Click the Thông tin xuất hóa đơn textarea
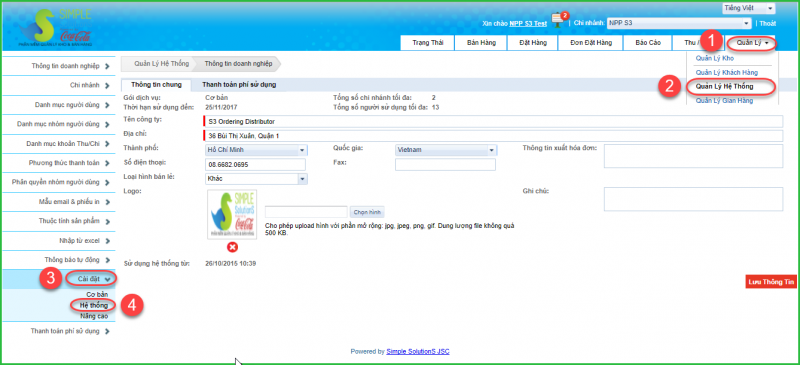 pos(693,156)
